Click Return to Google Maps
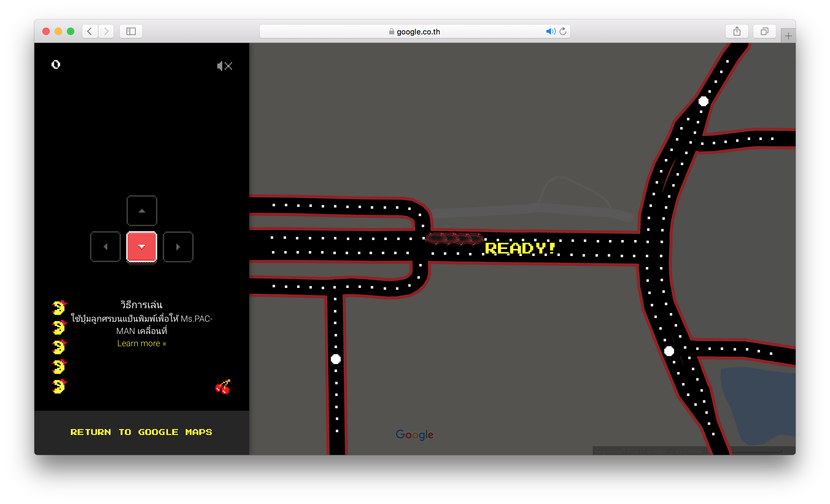830x504 pixels. [142, 432]
